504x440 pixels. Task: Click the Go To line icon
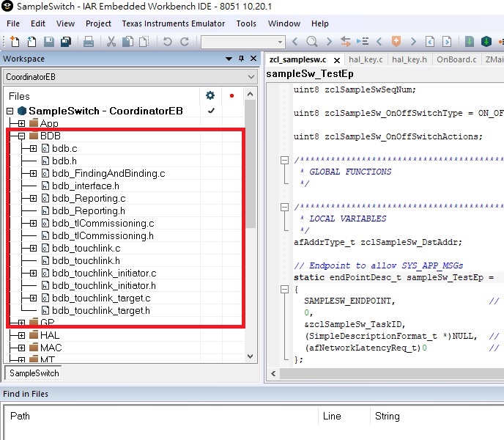click(x=363, y=42)
